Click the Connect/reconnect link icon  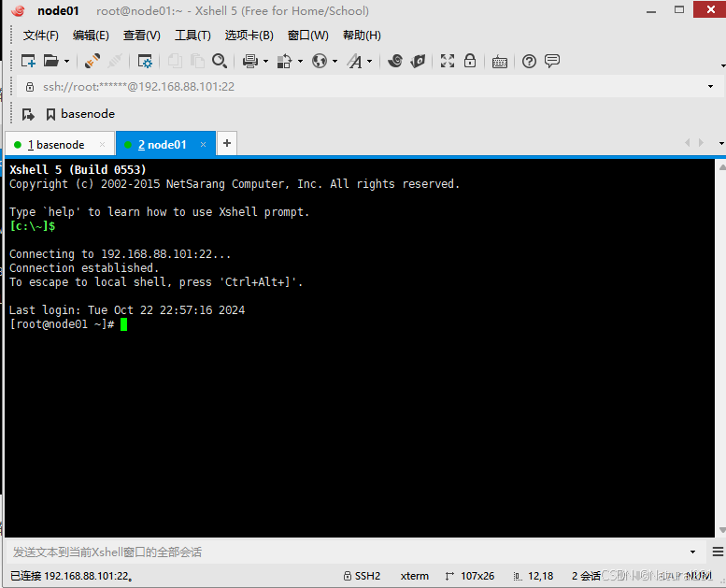[x=93, y=61]
